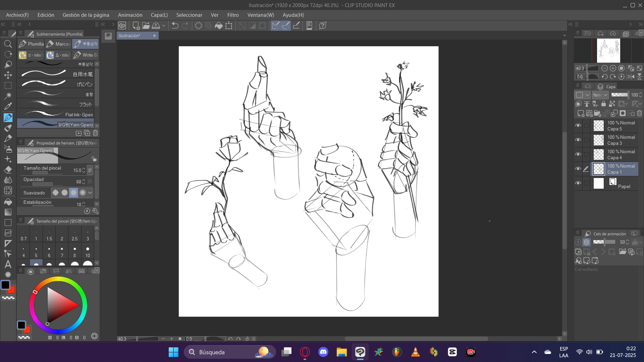Screen dimensions: 644x362
Task: Click the New canvas icon
Action: [x=136, y=25]
